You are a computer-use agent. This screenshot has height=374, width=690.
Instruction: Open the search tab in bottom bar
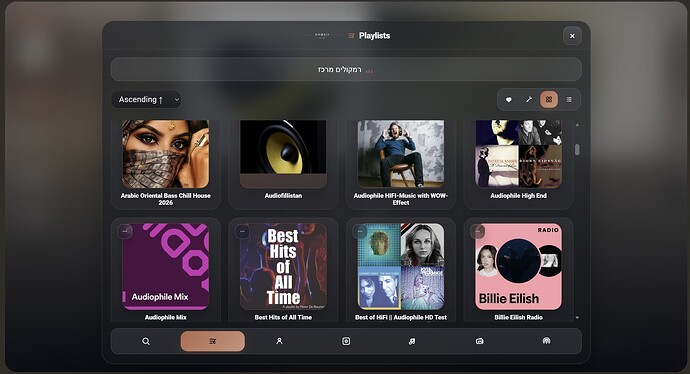pyautogui.click(x=146, y=341)
